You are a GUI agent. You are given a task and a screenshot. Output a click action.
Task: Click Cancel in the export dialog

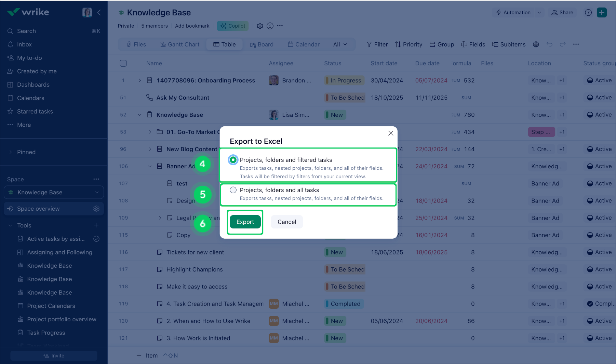coord(286,222)
